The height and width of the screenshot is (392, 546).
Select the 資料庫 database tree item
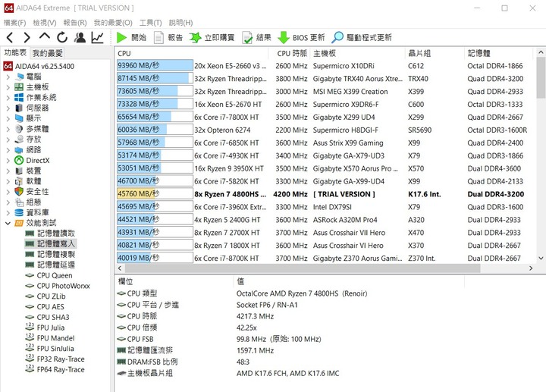(32, 213)
